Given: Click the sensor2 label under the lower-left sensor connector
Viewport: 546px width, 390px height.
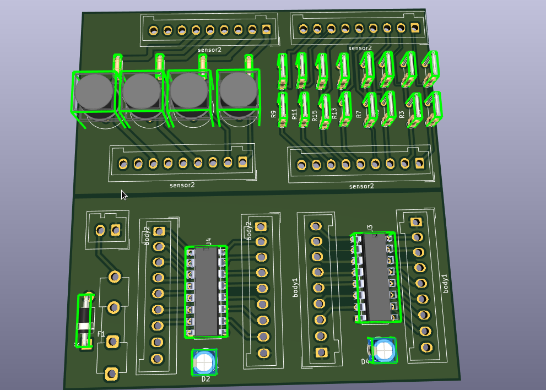Looking at the screenshot, I should [182, 185].
